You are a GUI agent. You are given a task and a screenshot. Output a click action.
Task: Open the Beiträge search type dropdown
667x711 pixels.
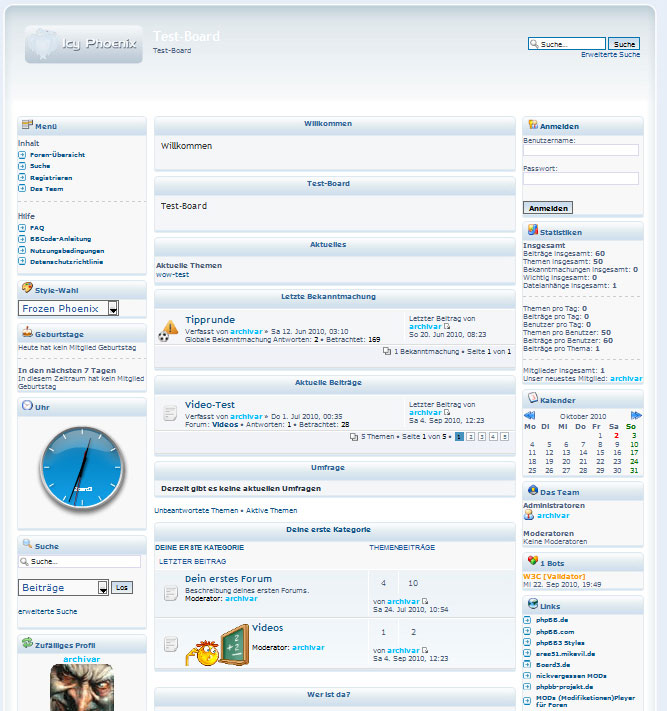point(104,588)
